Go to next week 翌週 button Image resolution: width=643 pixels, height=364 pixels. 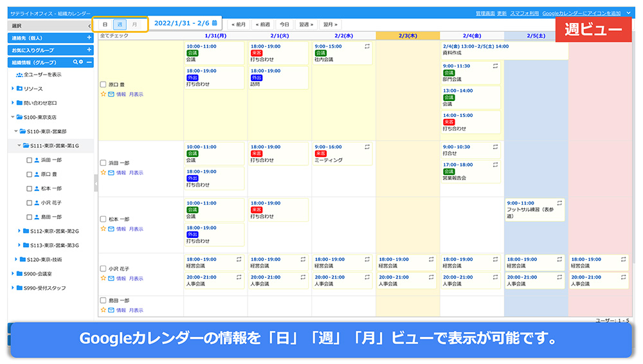coord(306,24)
